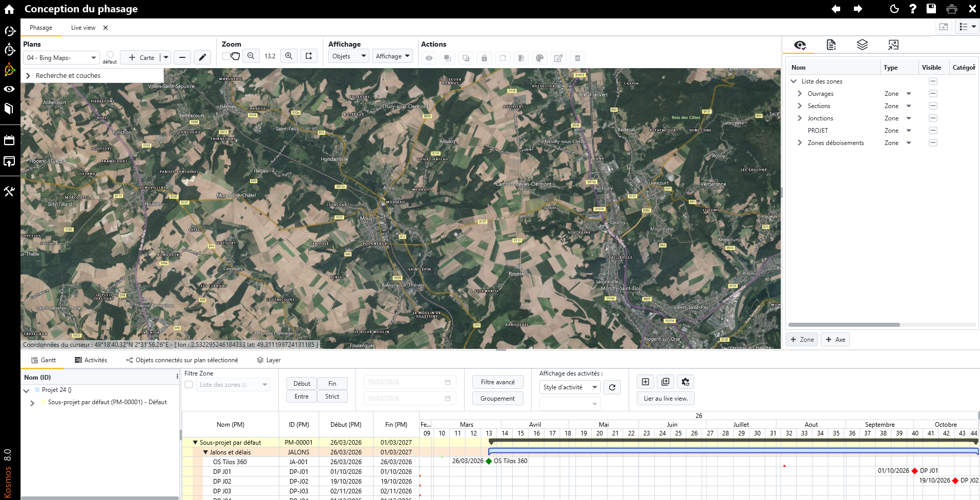
Task: Click the zoom out magnifier icon
Action: pyautogui.click(x=251, y=56)
